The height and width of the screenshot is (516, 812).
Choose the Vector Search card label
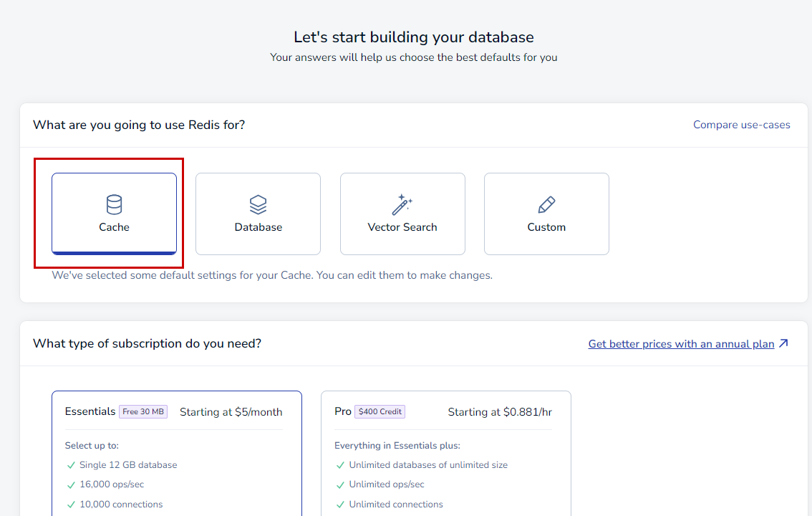pyautogui.click(x=402, y=227)
